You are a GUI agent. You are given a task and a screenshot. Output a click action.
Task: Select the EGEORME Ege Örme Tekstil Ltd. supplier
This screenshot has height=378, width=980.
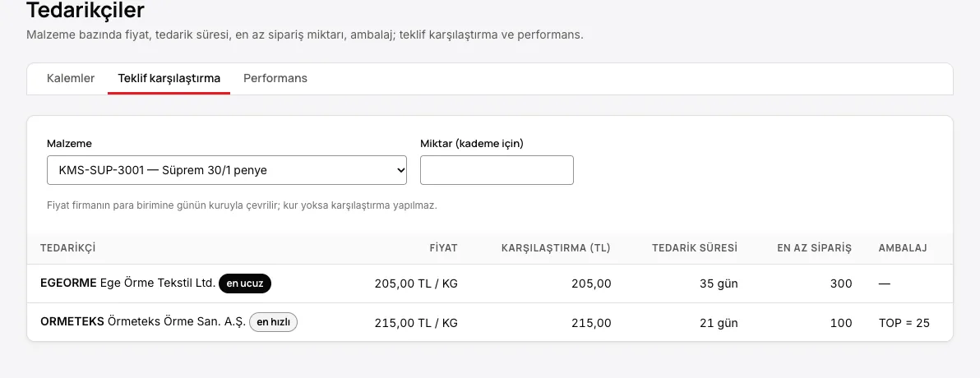coord(127,283)
